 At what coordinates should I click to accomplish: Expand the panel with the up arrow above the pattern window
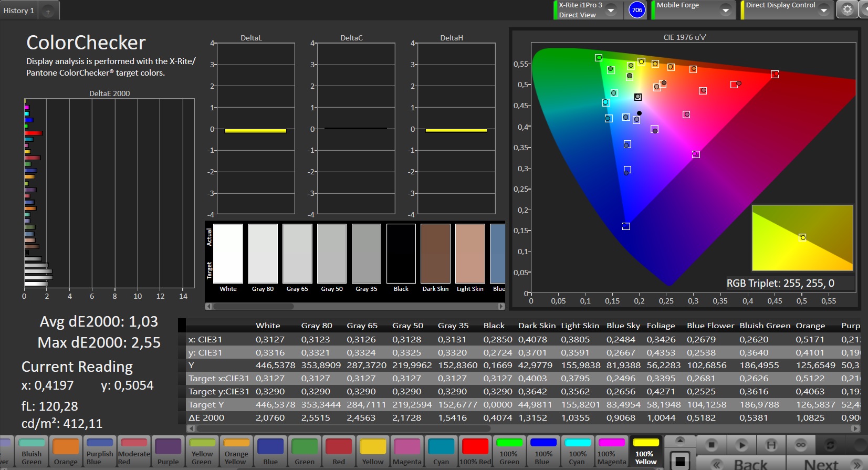(x=680, y=440)
